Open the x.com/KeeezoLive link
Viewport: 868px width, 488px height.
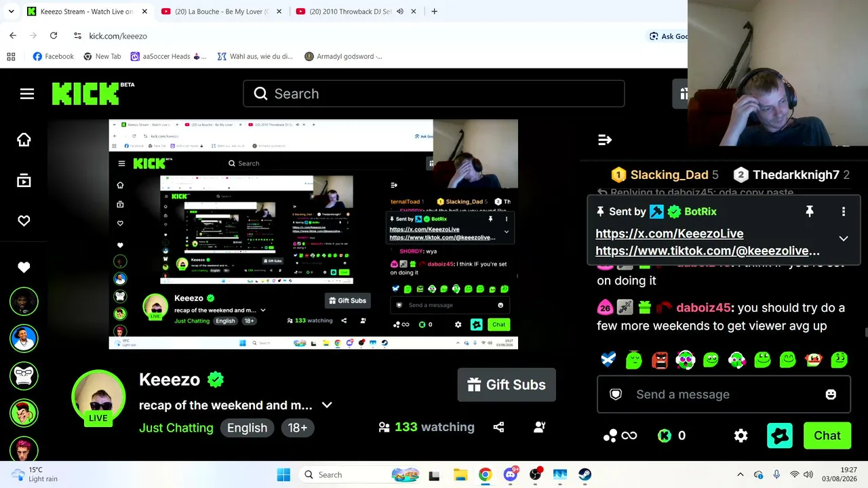coord(669,234)
